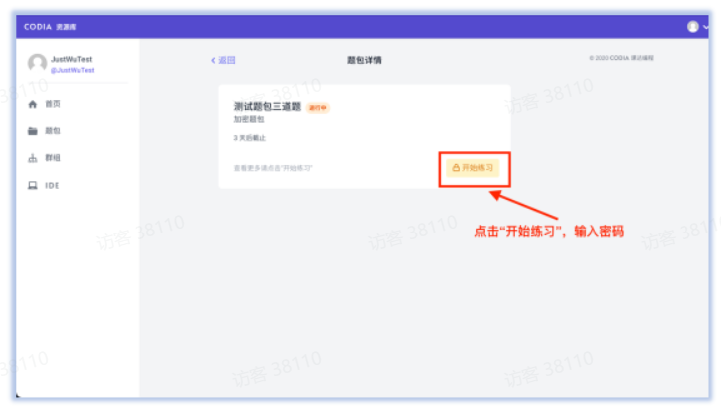Click the lock icon on the 开始练习 button
Image resolution: width=721 pixels, height=411 pixels.
pyautogui.click(x=456, y=168)
